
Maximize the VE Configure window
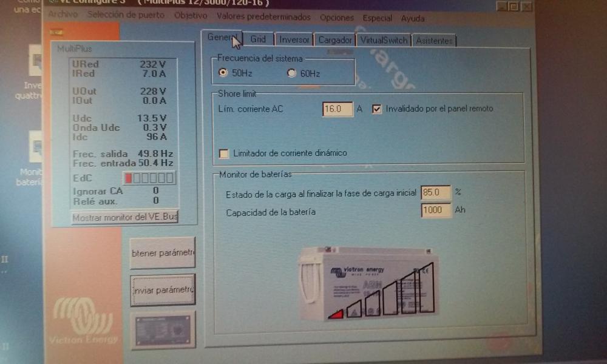point(514,6)
